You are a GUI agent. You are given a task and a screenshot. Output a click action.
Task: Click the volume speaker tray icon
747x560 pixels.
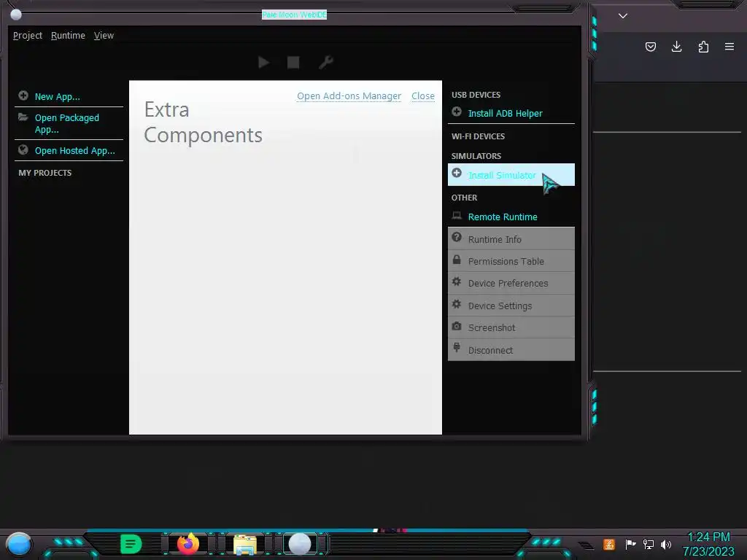[x=666, y=544]
